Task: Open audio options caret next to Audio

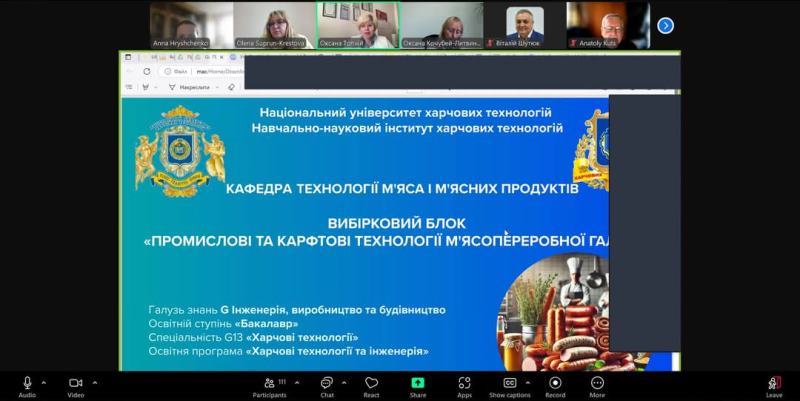Action: point(43,382)
